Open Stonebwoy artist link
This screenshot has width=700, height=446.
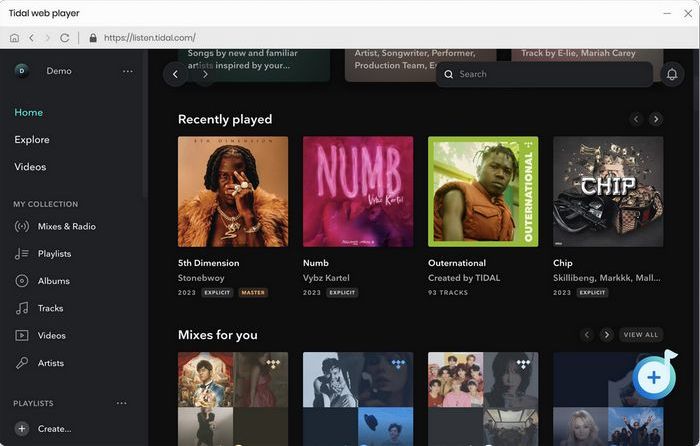pyautogui.click(x=201, y=278)
